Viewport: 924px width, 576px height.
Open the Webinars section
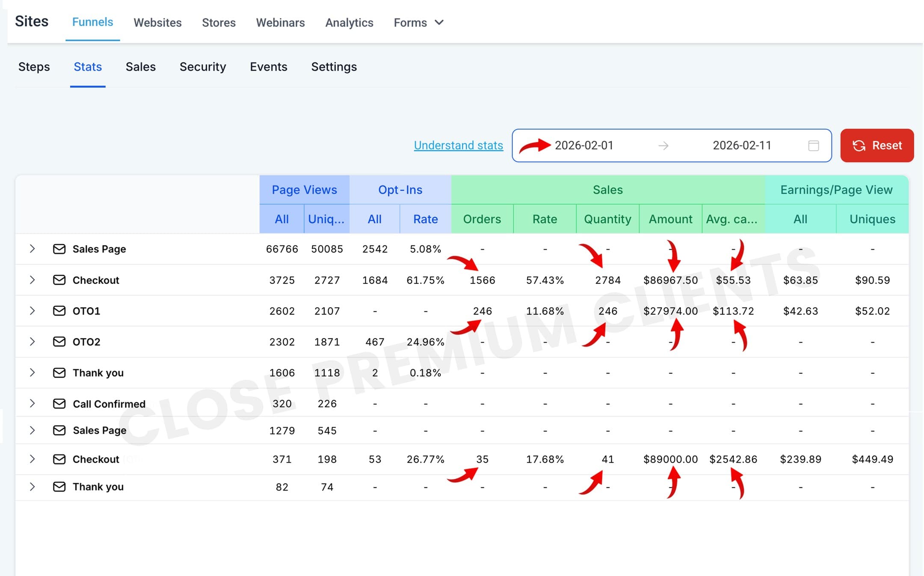click(280, 23)
